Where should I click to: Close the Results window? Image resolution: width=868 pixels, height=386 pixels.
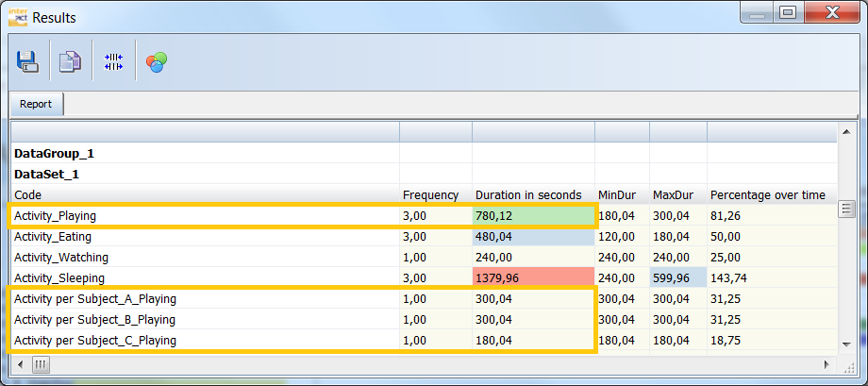coord(831,13)
